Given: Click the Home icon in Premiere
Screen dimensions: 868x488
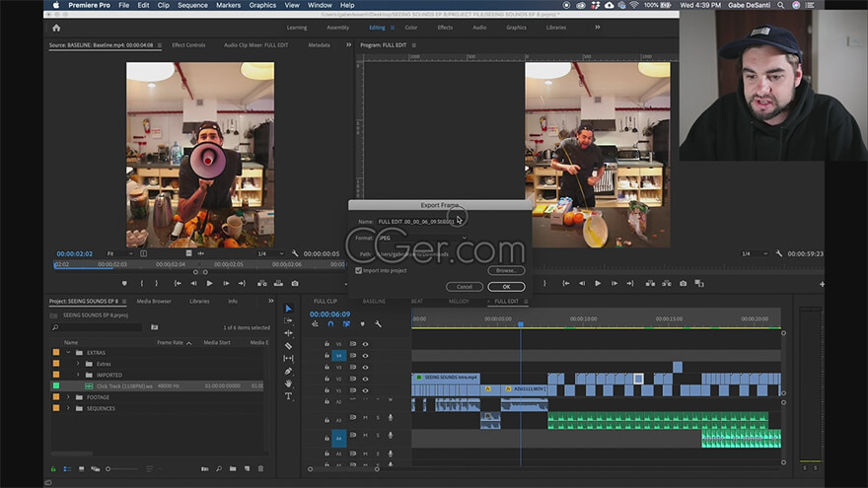Looking at the screenshot, I should pos(56,28).
